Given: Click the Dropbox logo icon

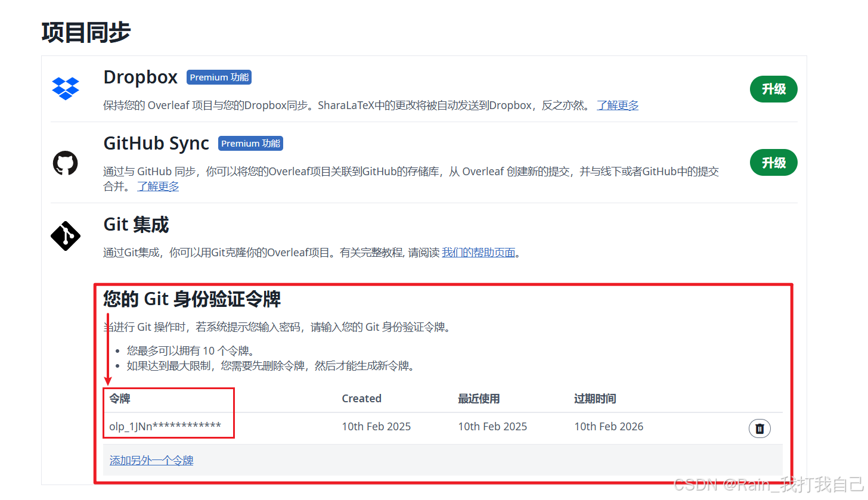Looking at the screenshot, I should tap(66, 88).
